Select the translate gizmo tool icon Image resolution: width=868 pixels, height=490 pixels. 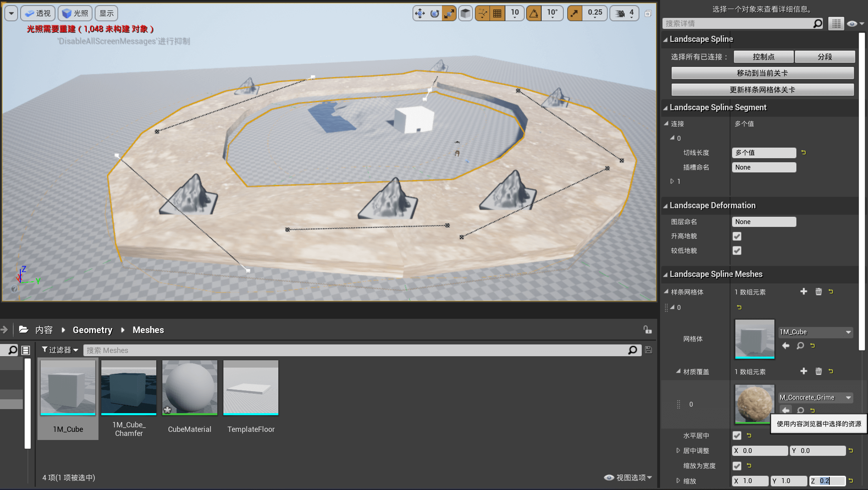click(420, 13)
